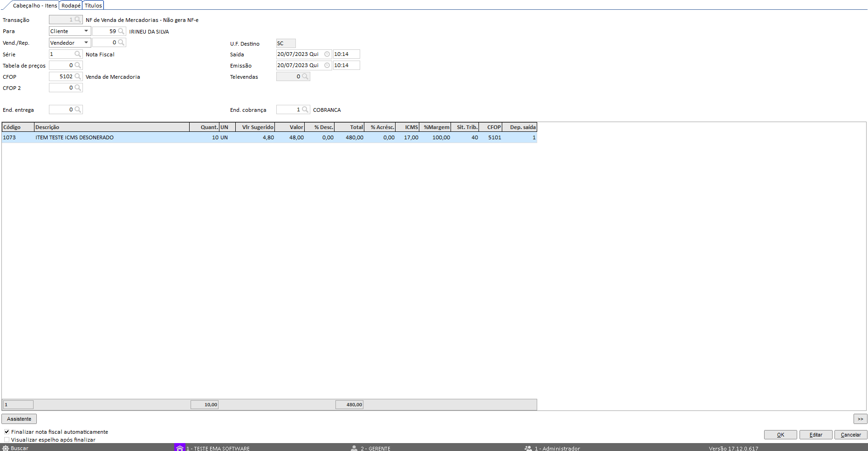Switch to Cabeçalho - Itens tab
The image size is (868, 451).
tap(34, 6)
